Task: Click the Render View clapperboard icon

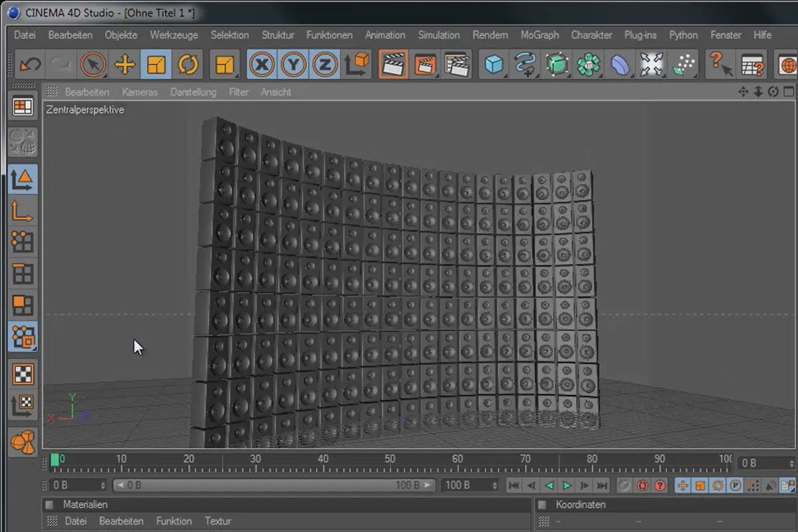Action: [394, 65]
